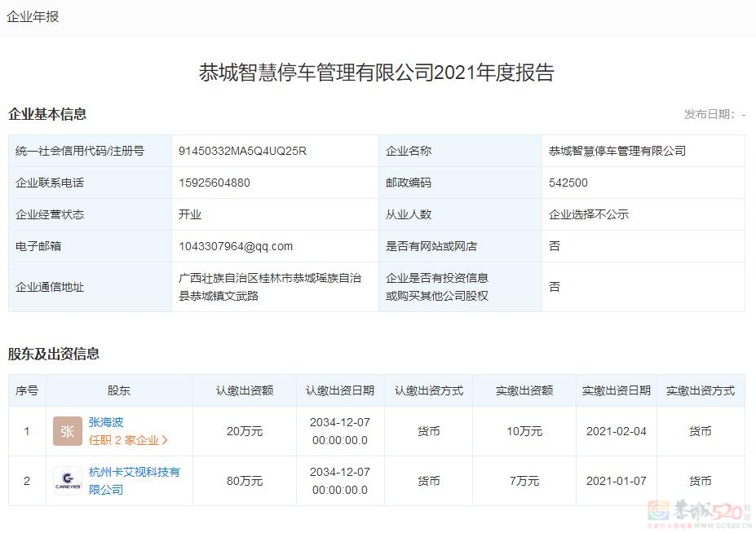Click the 认缴出资额 column header

click(x=245, y=390)
